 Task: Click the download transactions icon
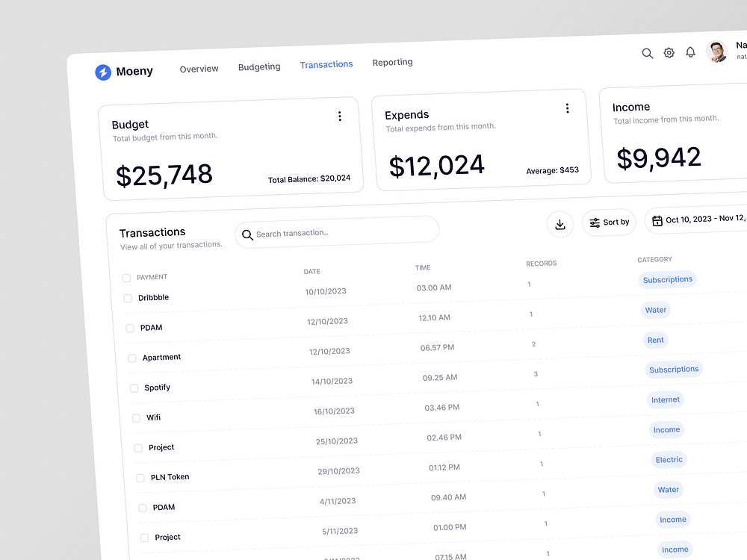tap(560, 224)
